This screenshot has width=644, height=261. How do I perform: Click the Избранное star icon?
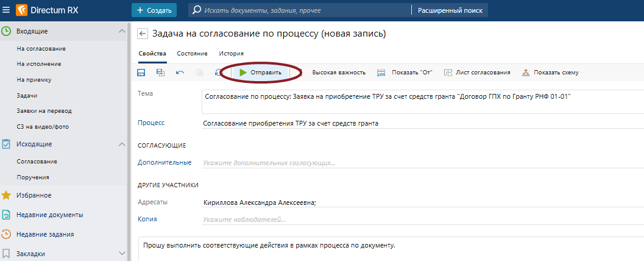6,195
